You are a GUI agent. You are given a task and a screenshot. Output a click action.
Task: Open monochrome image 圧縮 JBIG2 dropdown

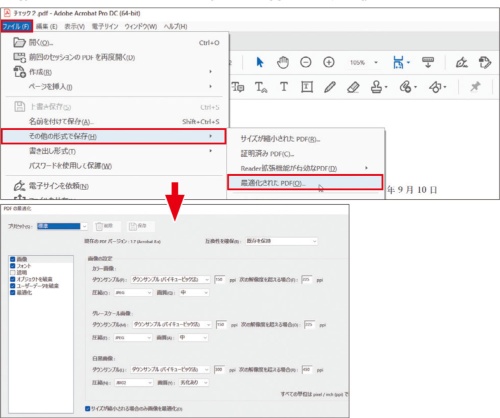[x=133, y=383]
